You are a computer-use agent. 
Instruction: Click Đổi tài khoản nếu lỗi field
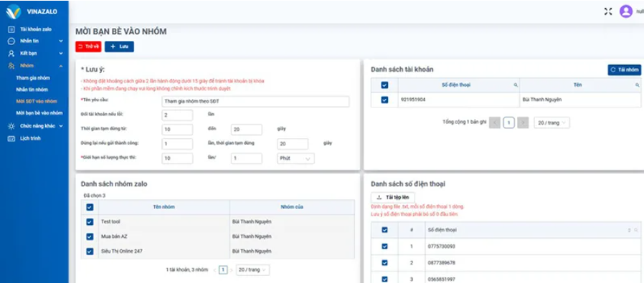(x=177, y=115)
